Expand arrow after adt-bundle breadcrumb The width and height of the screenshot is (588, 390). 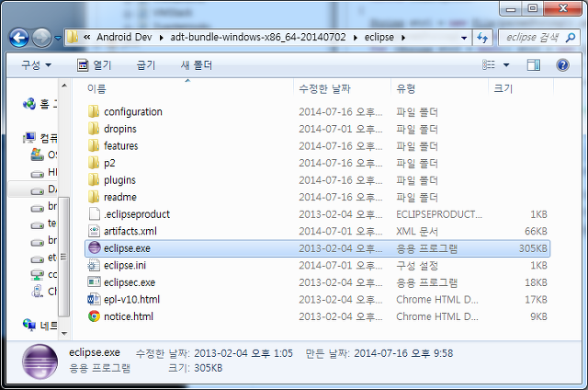pyautogui.click(x=356, y=38)
